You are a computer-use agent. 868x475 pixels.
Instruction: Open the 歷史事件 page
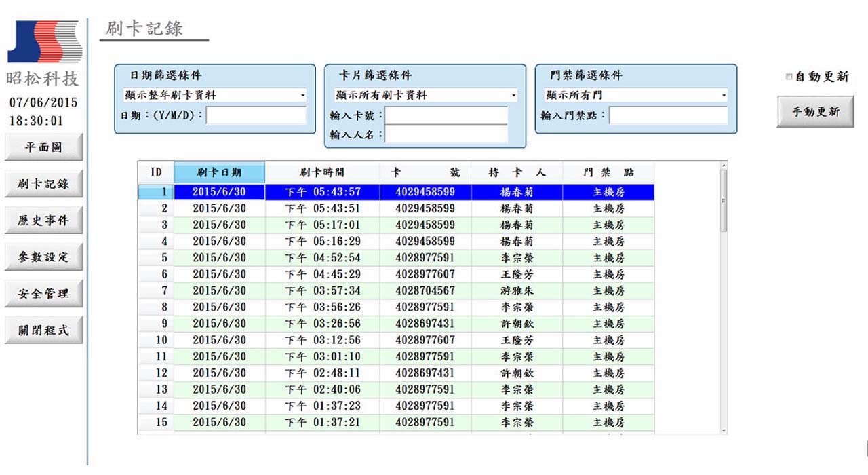coord(44,221)
